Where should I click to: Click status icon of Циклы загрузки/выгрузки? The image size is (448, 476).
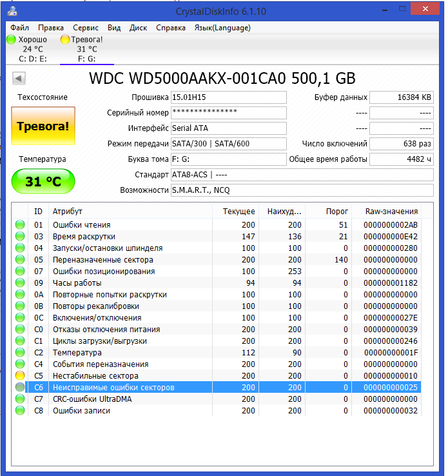coord(20,341)
